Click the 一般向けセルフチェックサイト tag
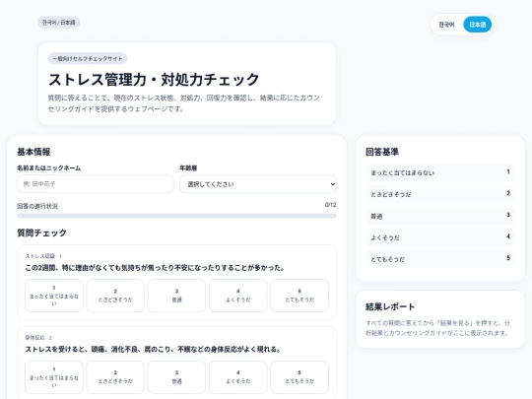This screenshot has height=399, width=532. (x=88, y=58)
